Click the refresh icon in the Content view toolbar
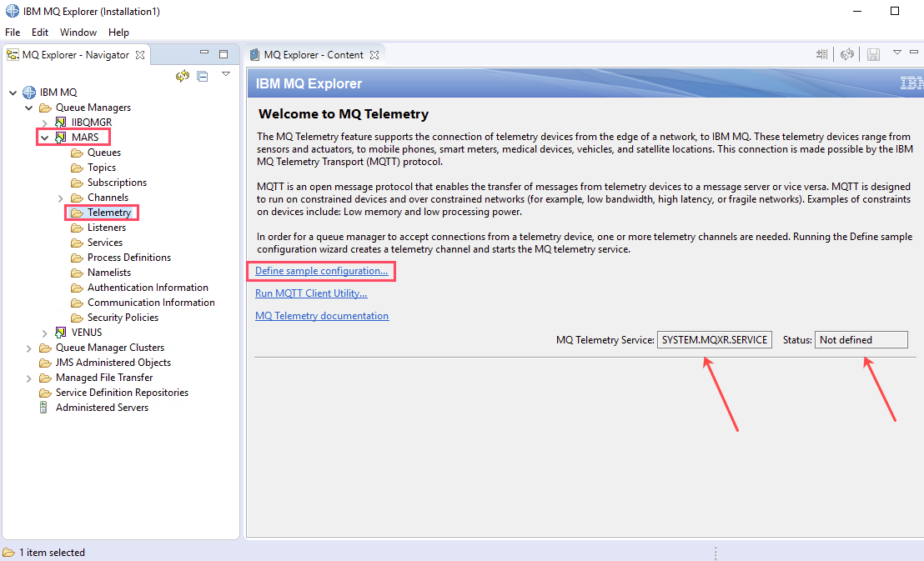 [x=847, y=55]
